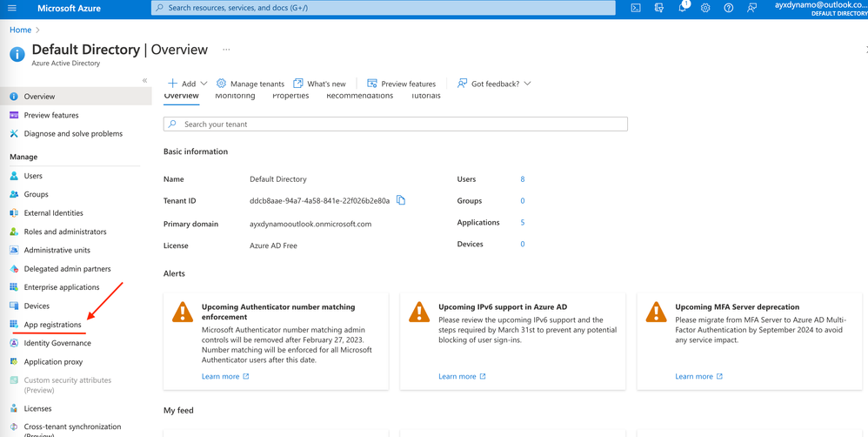The image size is (868, 437).
Task: Click Custom security attributes (Preview) item
Action: coord(68,385)
